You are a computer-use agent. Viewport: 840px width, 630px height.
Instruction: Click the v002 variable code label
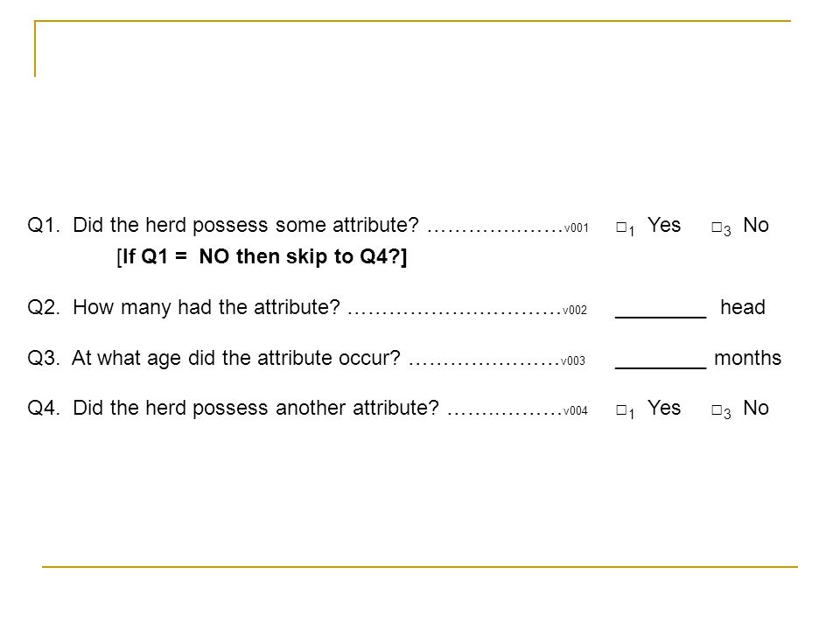coord(575,311)
